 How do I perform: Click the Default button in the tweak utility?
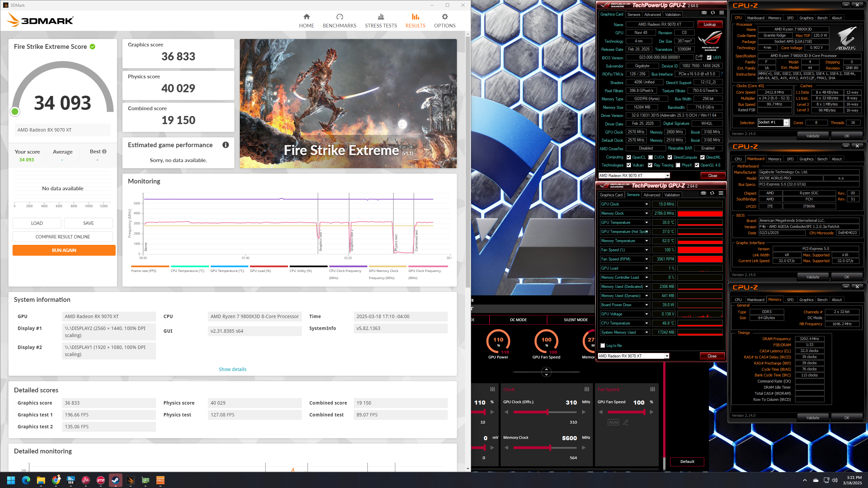coord(687,462)
